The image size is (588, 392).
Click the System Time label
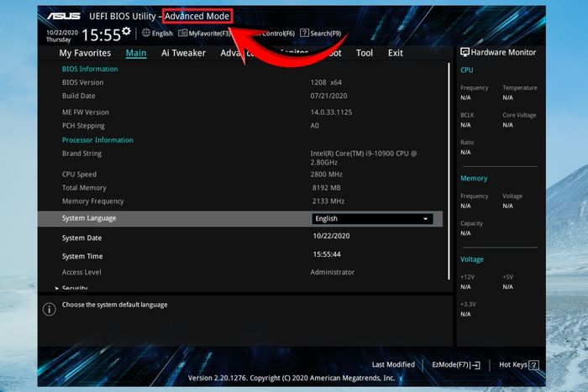tap(82, 256)
